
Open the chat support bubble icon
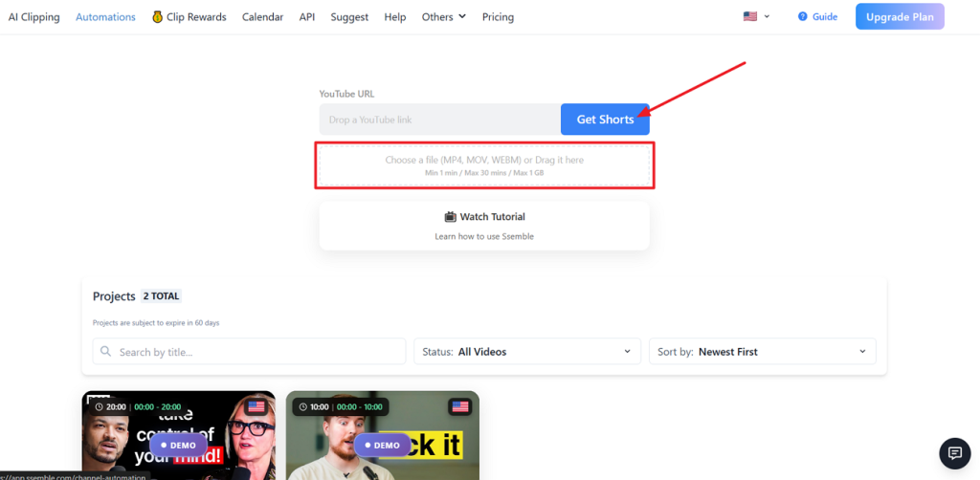tap(955, 453)
